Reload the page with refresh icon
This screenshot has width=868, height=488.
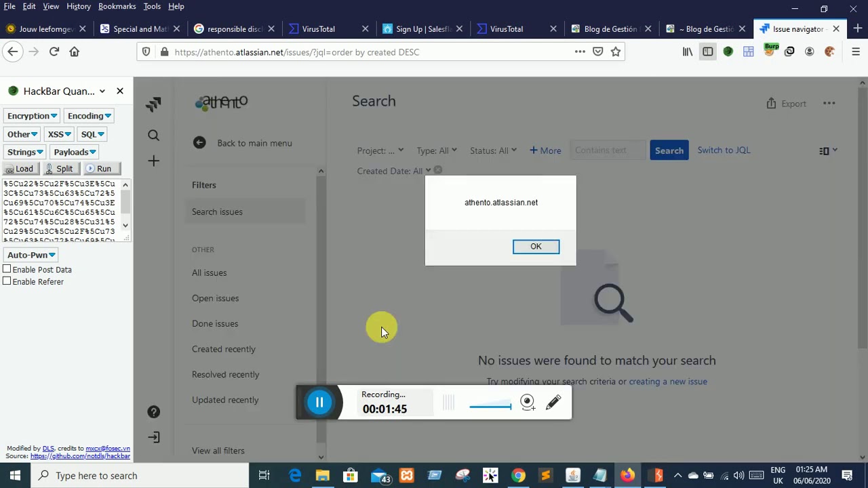point(54,52)
